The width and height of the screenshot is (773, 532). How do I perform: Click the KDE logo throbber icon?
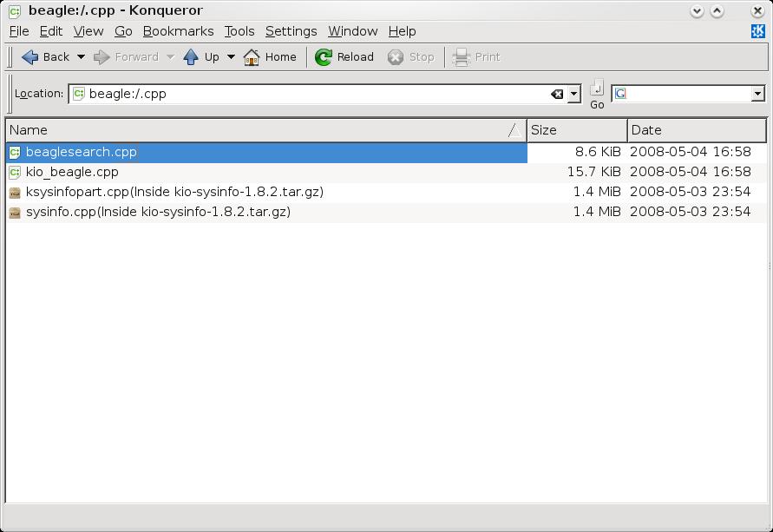click(x=757, y=31)
